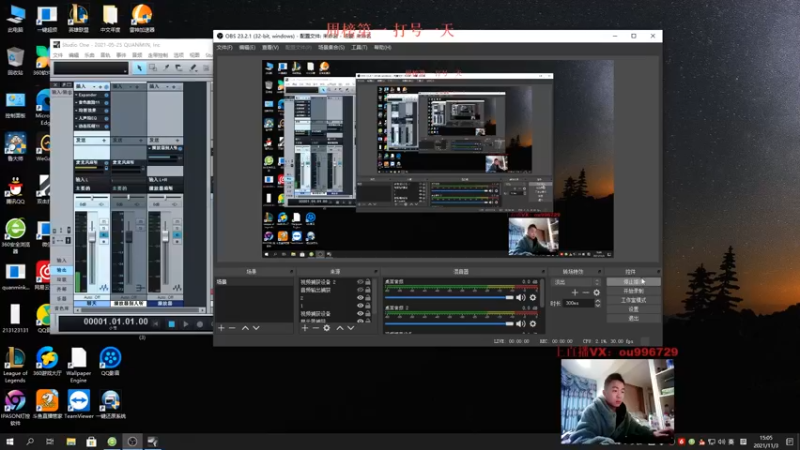The image size is (800, 450).
Task: Open OBS 编辑(E) menu
Action: point(247,47)
